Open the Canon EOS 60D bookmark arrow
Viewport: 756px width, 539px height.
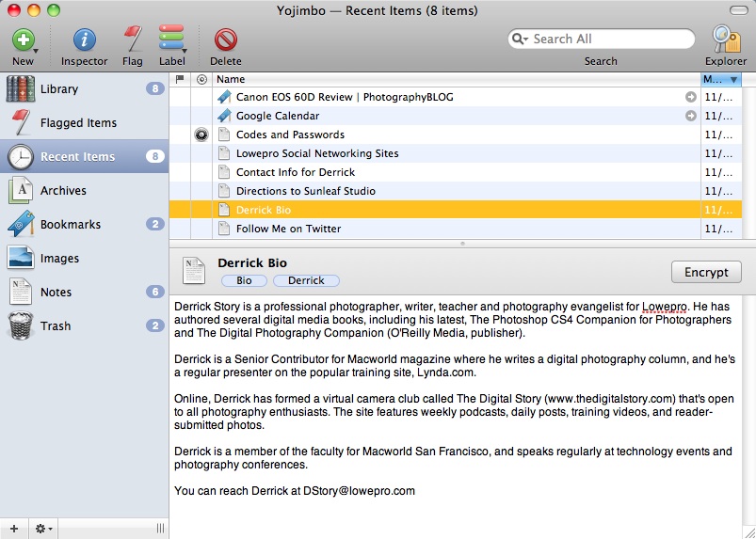(x=690, y=97)
